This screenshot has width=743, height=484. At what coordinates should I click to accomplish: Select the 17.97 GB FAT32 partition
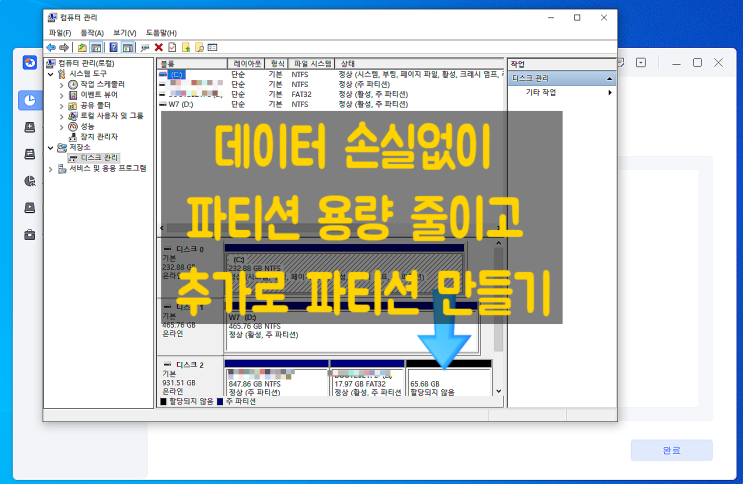pos(367,379)
